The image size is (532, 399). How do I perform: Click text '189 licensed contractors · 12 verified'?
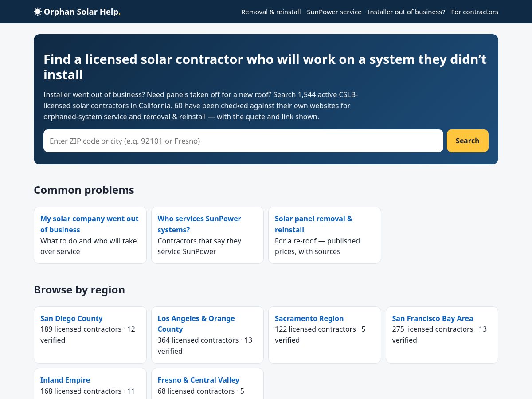pyautogui.click(x=88, y=335)
